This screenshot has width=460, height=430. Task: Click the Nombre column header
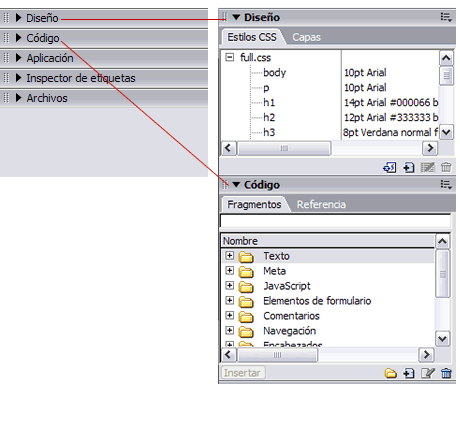(x=328, y=241)
